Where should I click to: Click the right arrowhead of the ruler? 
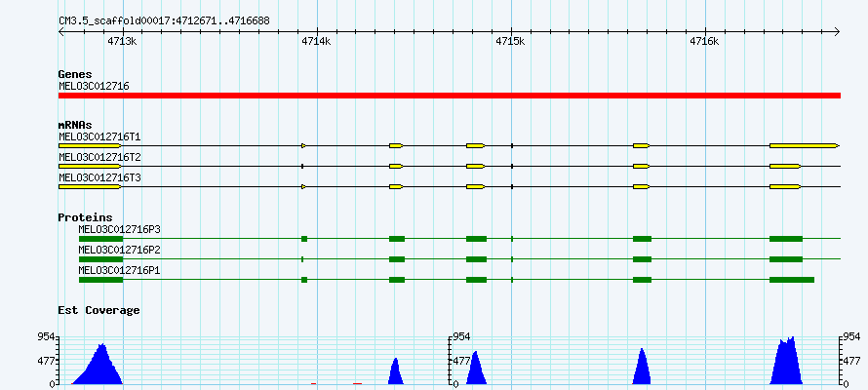coord(838,31)
